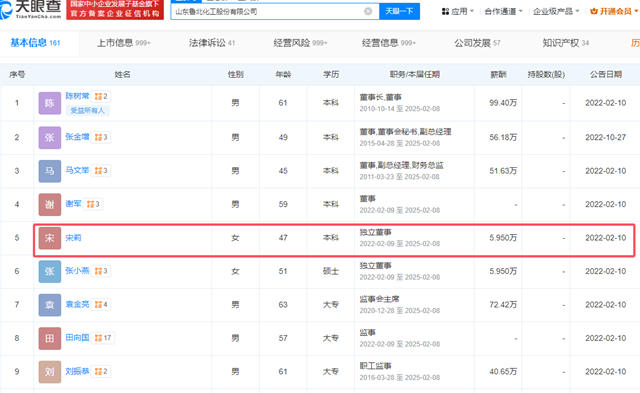Screen dimensions: 640x393
Task: Click the purple 张 avatar in row 2
Action: pos(50,138)
